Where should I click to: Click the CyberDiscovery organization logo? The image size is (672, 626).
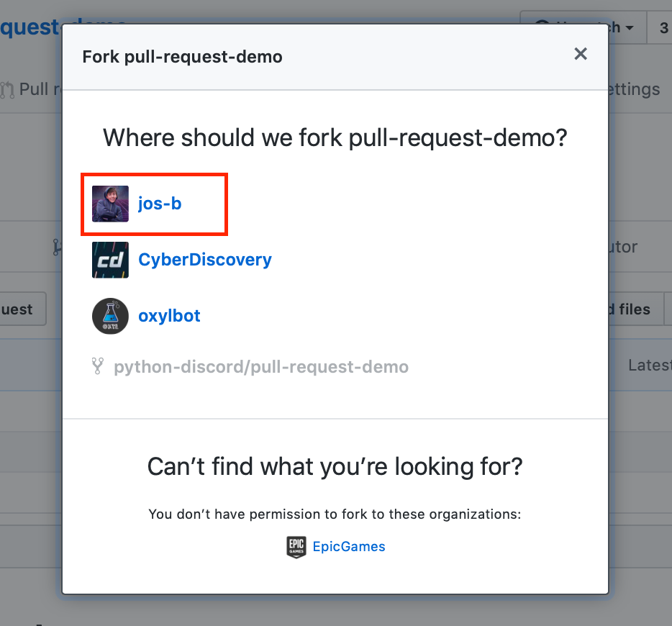(110, 260)
